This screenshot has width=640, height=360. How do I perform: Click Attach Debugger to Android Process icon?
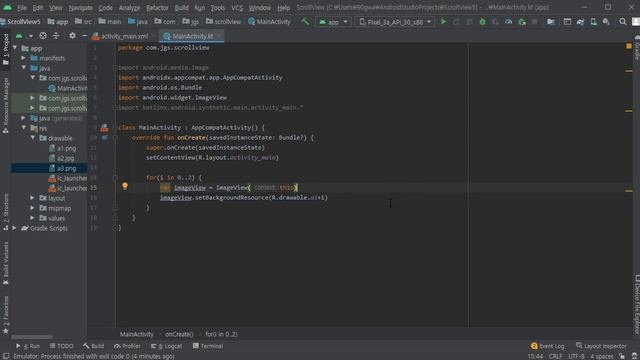coord(522,22)
